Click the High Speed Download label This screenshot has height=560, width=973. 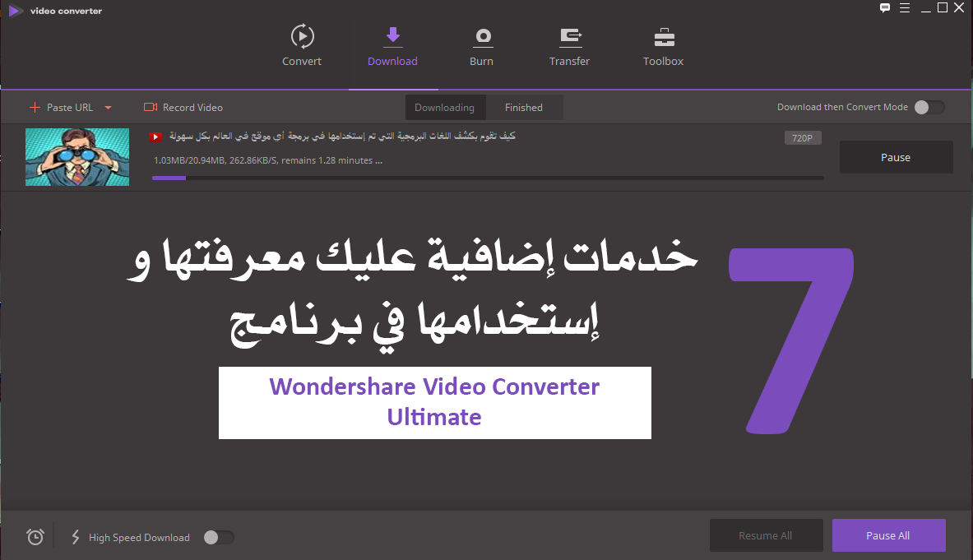139,538
